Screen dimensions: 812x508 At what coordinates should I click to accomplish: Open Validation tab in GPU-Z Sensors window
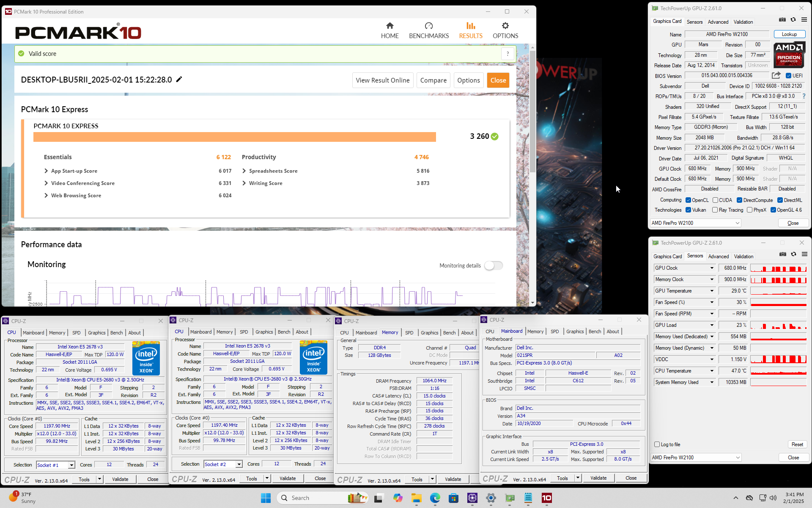pyautogui.click(x=743, y=257)
